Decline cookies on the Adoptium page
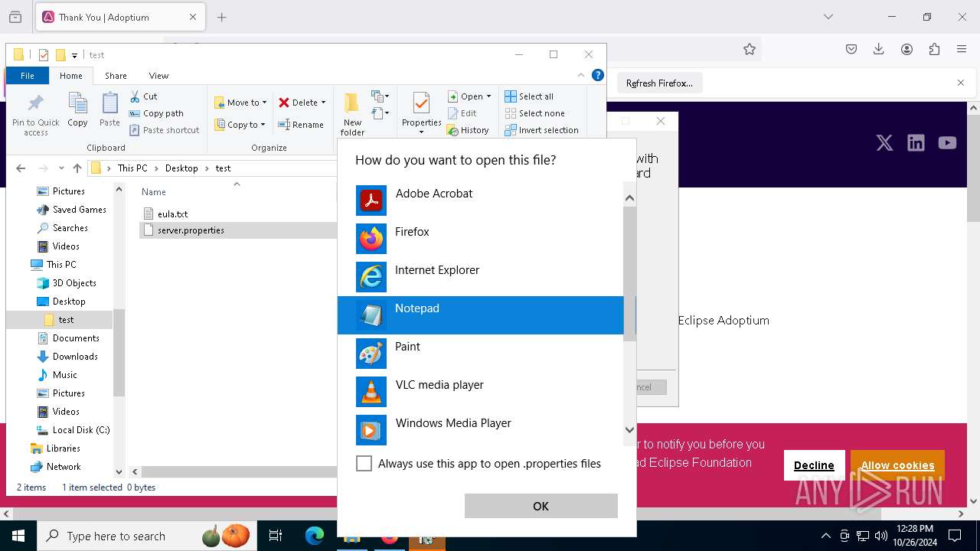Screen dimensions: 980x551 click(814, 465)
